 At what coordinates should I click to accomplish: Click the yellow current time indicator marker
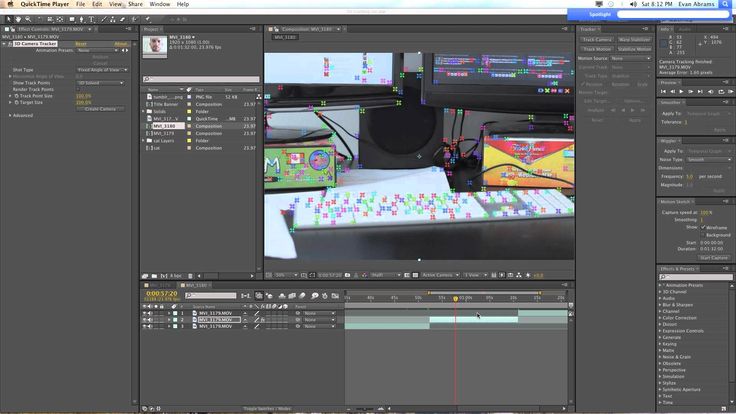tap(455, 298)
